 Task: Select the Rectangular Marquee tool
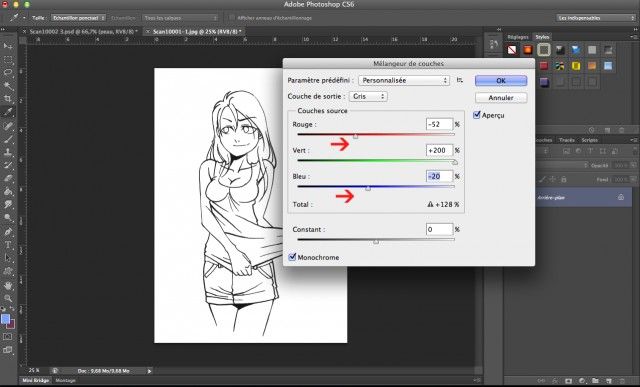pos(8,60)
